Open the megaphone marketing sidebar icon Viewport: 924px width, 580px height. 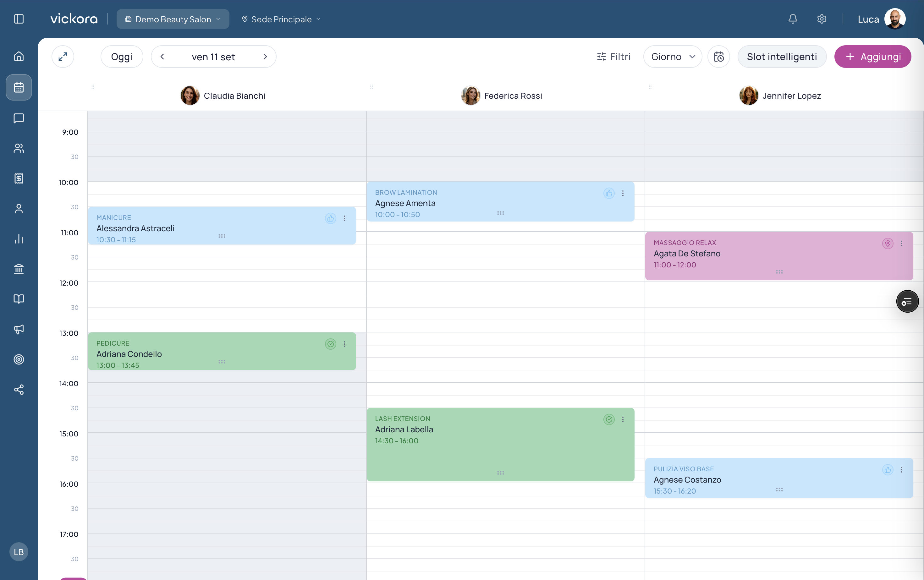(19, 329)
